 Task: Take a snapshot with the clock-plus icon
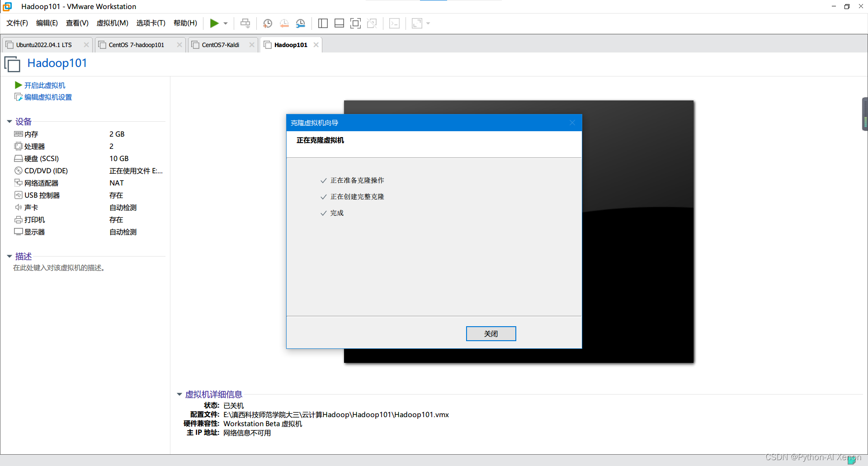pos(268,23)
